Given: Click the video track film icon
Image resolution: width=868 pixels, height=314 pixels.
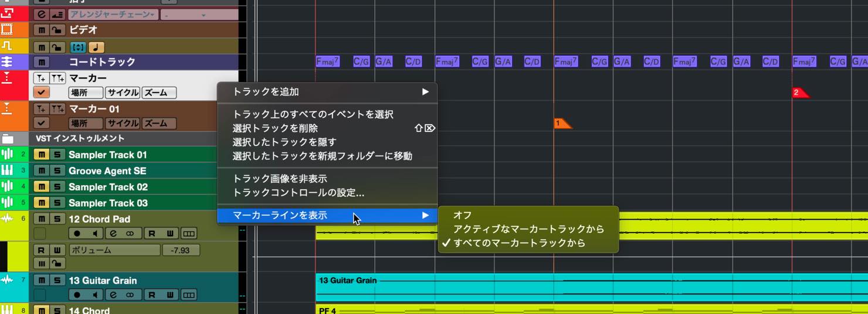Looking at the screenshot, I should (x=7, y=29).
